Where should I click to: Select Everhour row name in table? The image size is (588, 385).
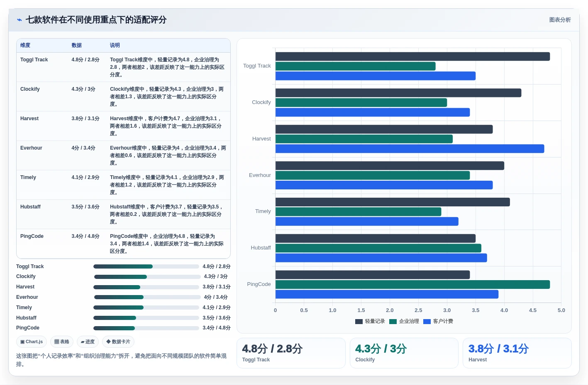click(31, 148)
